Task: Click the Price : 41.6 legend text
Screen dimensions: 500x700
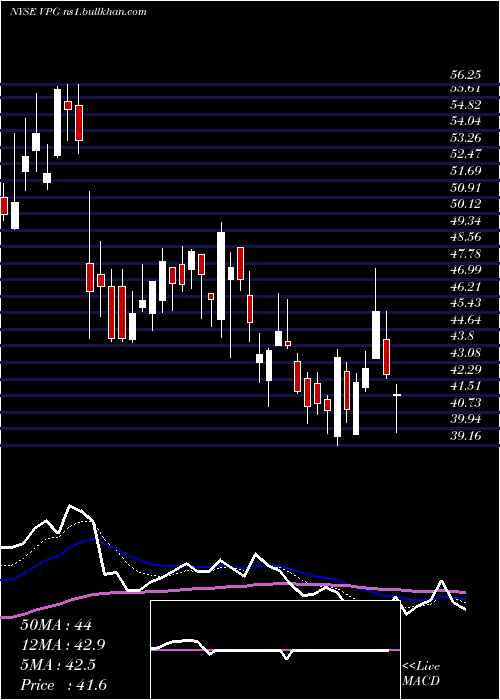Action: [63, 685]
